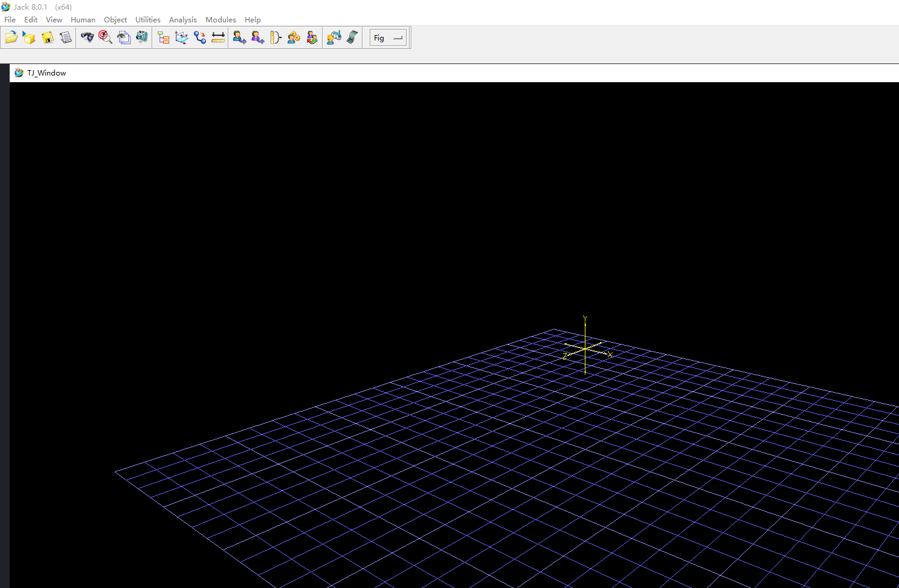Image resolution: width=899 pixels, height=588 pixels.
Task: Open the View menu
Action: 54,20
